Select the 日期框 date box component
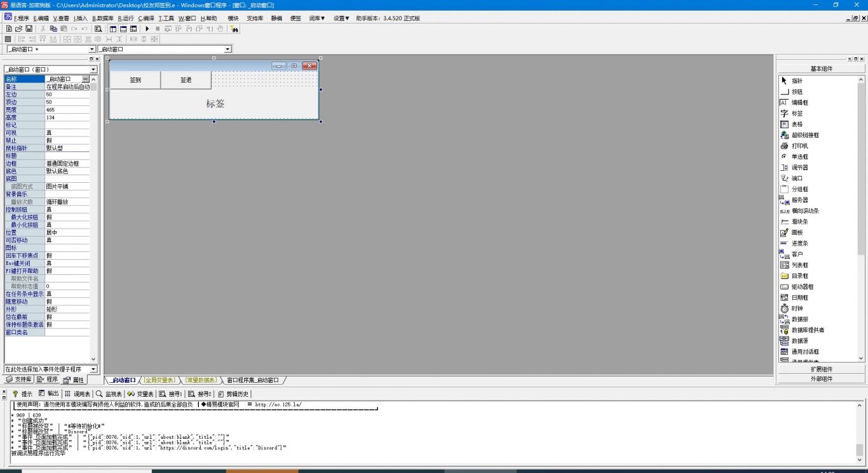Viewport: 868px width, 473px height. (x=794, y=297)
